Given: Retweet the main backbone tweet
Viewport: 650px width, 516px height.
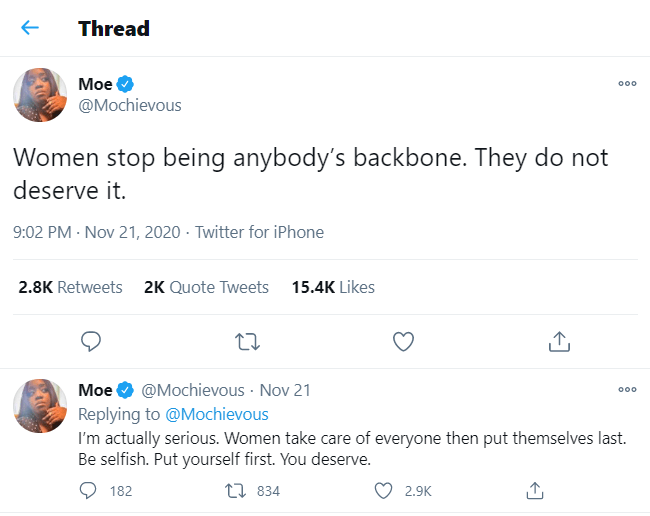Looking at the screenshot, I should pyautogui.click(x=247, y=342).
